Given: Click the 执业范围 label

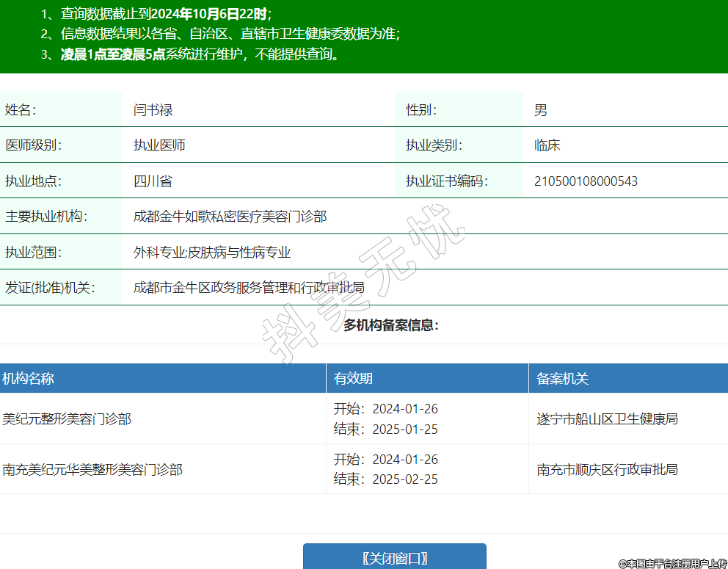Looking at the screenshot, I should point(34,253).
